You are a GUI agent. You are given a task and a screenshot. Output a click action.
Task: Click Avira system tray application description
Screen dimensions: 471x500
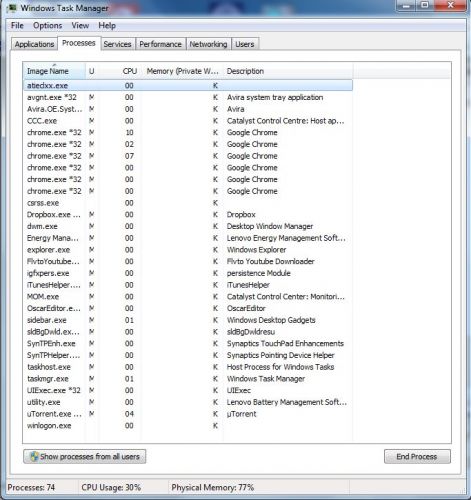click(275, 97)
